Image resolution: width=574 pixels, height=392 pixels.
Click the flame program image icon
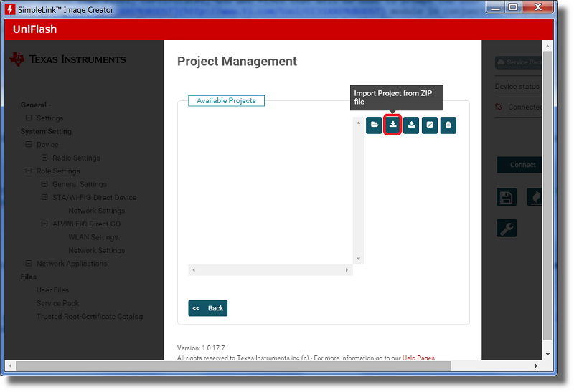coord(535,198)
